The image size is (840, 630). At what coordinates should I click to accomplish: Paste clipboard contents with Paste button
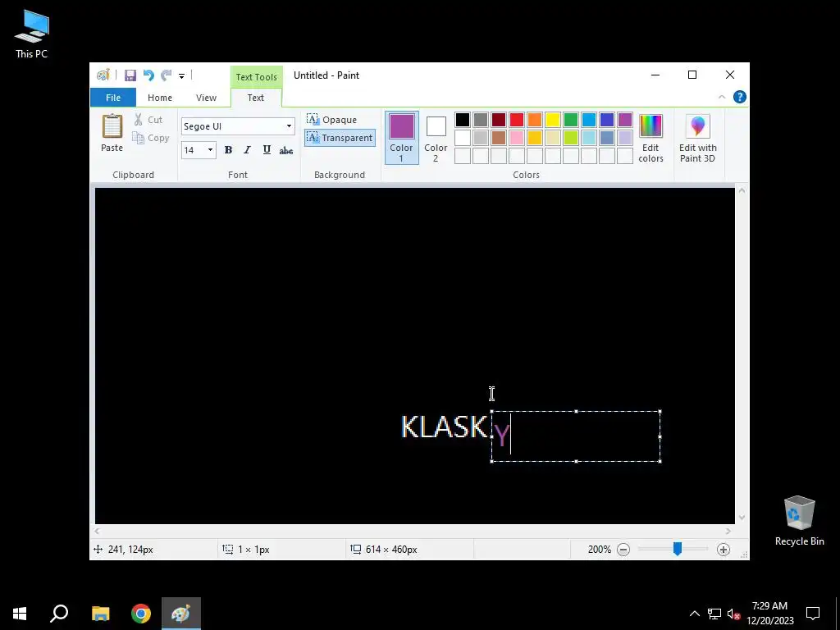pyautogui.click(x=112, y=133)
